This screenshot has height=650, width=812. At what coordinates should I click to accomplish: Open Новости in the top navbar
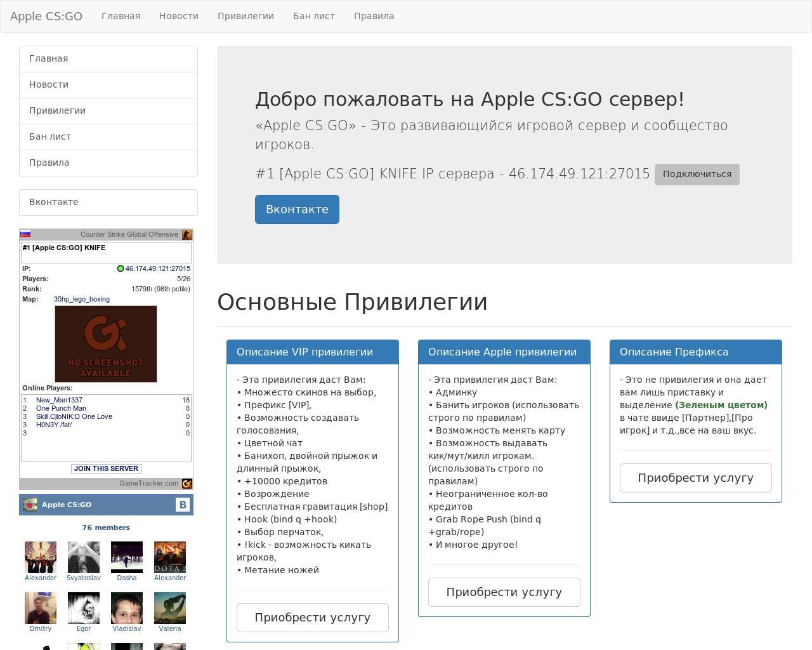(179, 16)
